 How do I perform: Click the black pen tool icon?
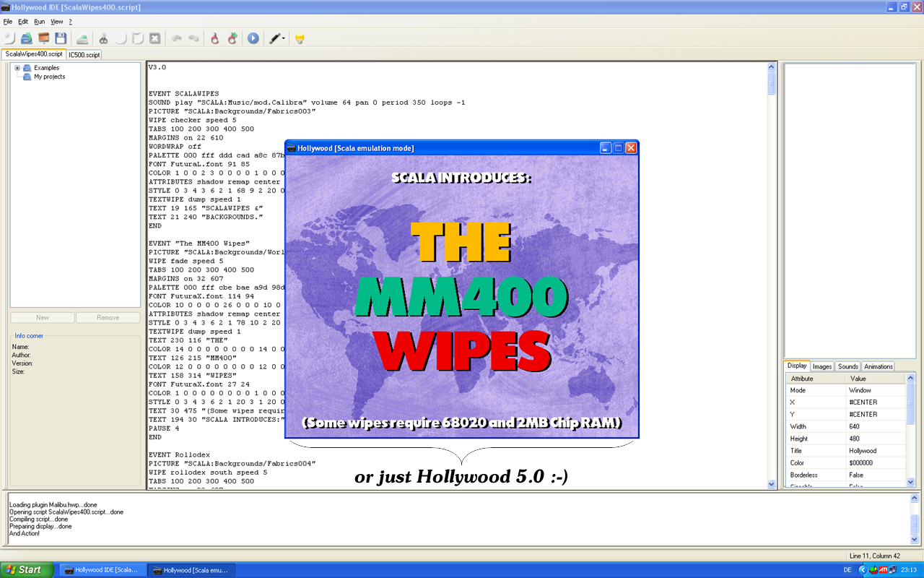tap(274, 38)
